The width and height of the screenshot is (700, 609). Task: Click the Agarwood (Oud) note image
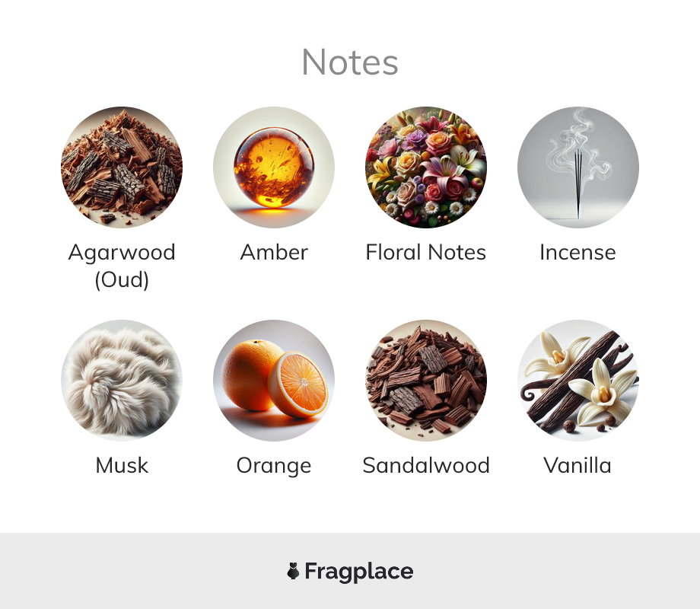click(x=122, y=167)
